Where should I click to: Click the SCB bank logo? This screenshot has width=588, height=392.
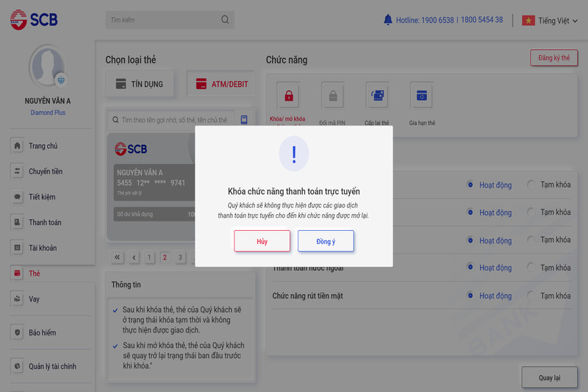(x=34, y=20)
